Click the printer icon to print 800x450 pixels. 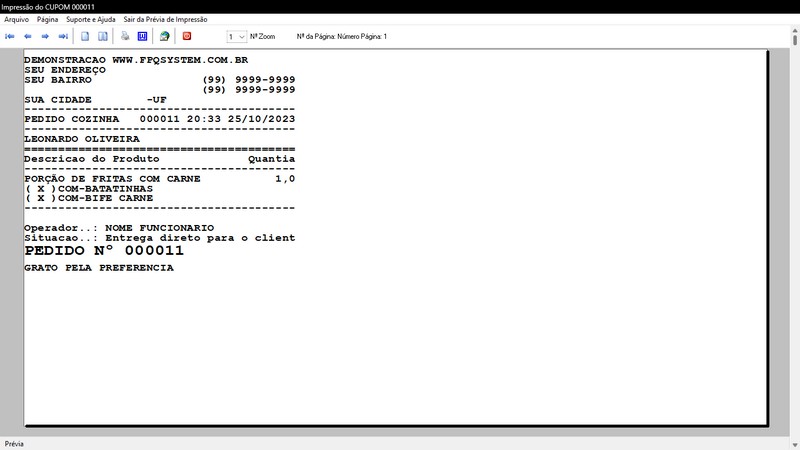[x=125, y=36]
